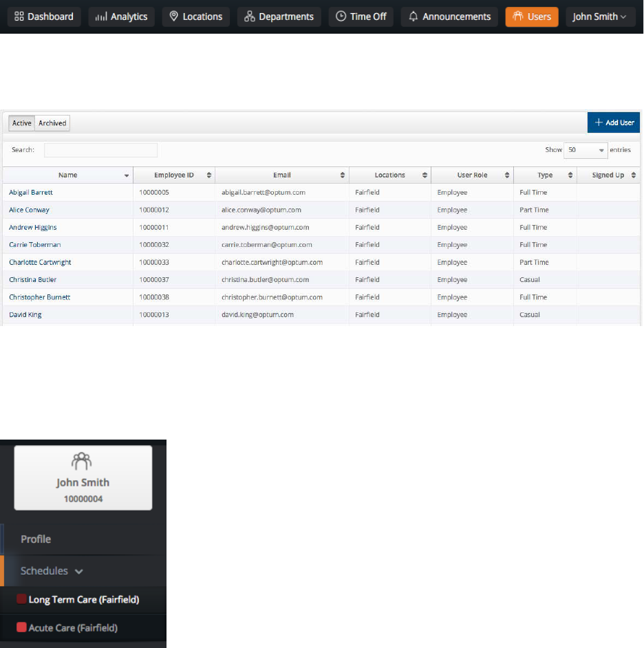Sort table by Employee ID column
This screenshot has height=648, width=644.
click(x=174, y=175)
